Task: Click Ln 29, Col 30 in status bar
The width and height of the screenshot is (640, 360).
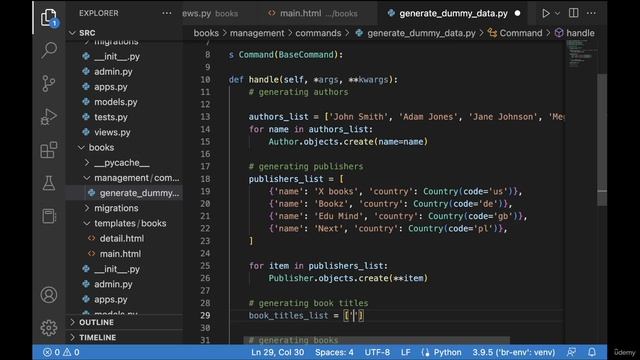Action: [278, 352]
